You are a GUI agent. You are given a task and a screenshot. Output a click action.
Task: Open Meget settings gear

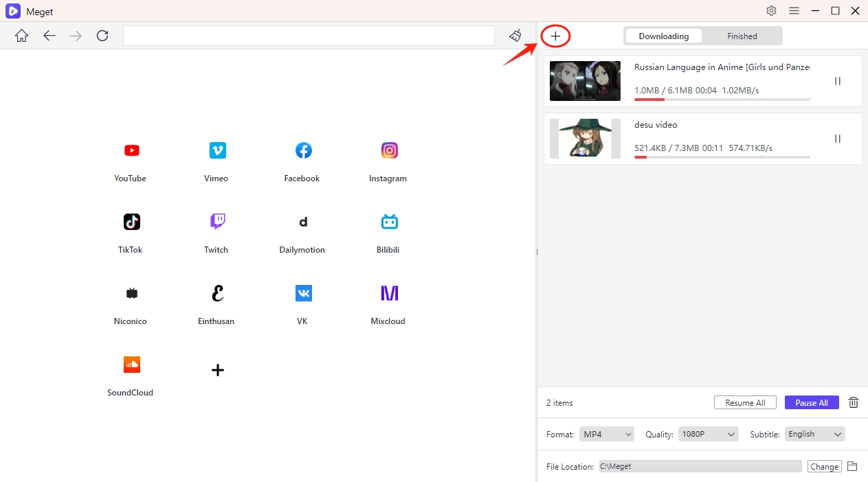click(771, 10)
